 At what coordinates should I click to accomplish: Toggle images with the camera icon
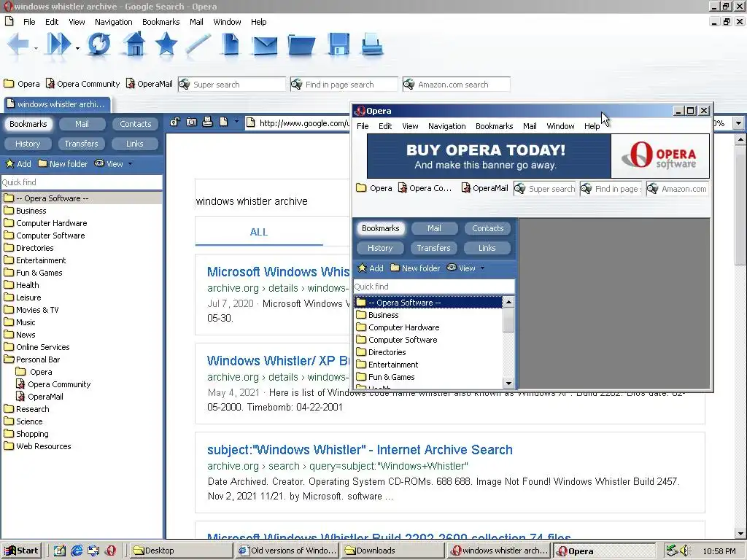192,122
